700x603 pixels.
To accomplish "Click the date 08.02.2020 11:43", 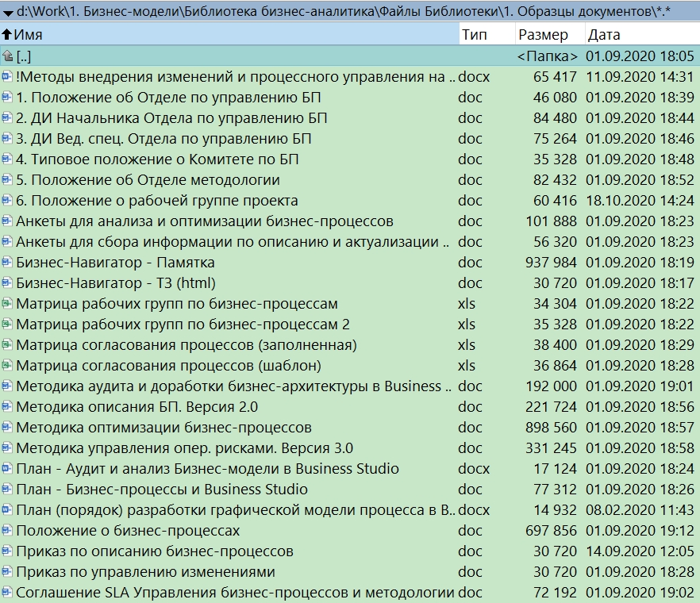I will [x=640, y=509].
